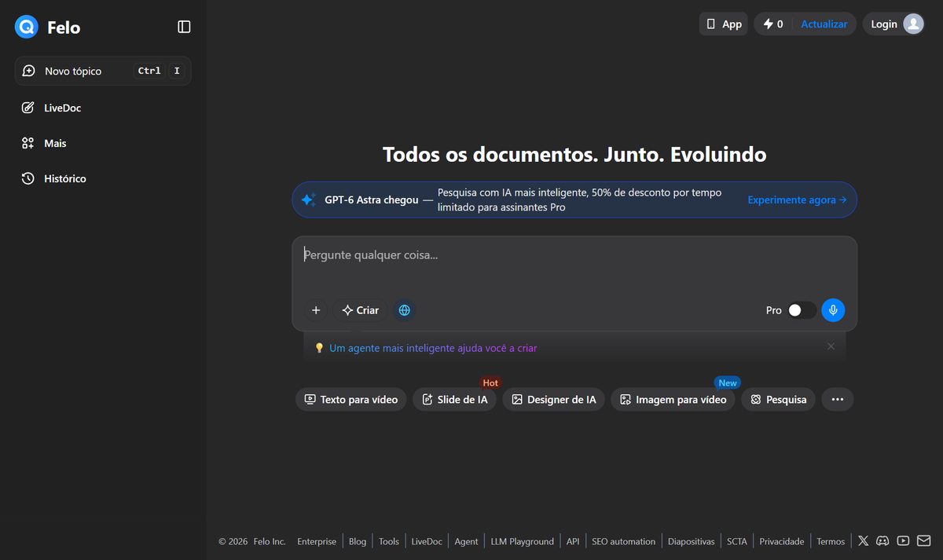Click the Actualizar upgrade link

tap(824, 24)
